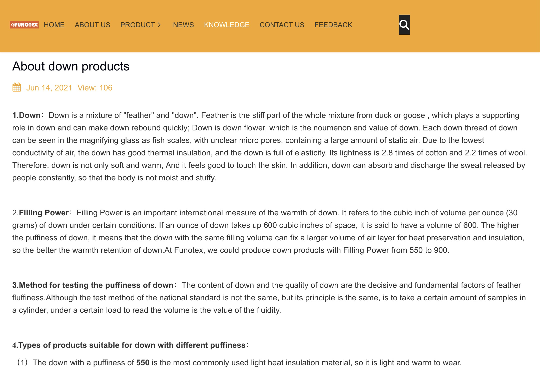This screenshot has width=540, height=392.
Task: Click 'Method for testing the puffiness' heading
Action: pos(93,285)
